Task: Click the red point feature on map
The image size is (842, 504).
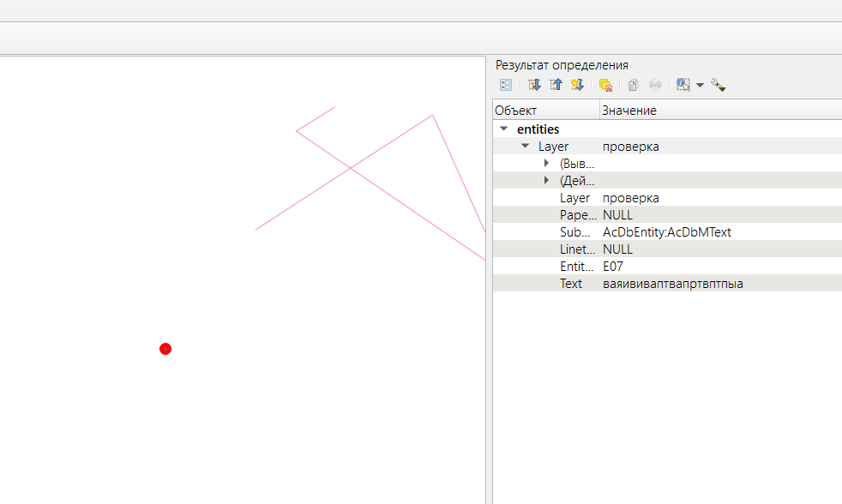Action: [165, 349]
